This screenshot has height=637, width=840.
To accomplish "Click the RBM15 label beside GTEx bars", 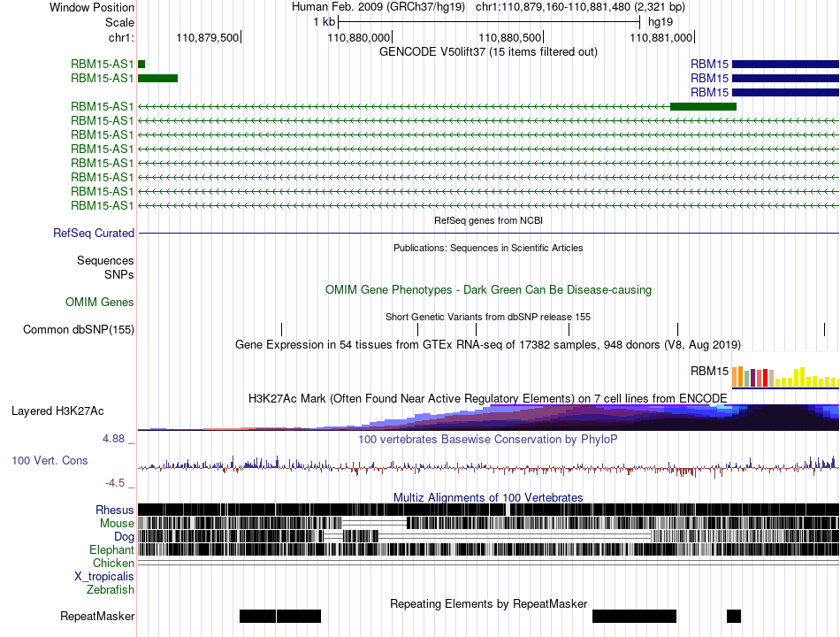I will coord(709,371).
